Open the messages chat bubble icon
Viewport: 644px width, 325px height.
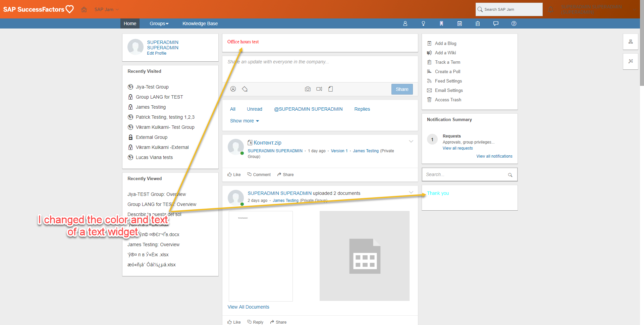pyautogui.click(x=496, y=23)
